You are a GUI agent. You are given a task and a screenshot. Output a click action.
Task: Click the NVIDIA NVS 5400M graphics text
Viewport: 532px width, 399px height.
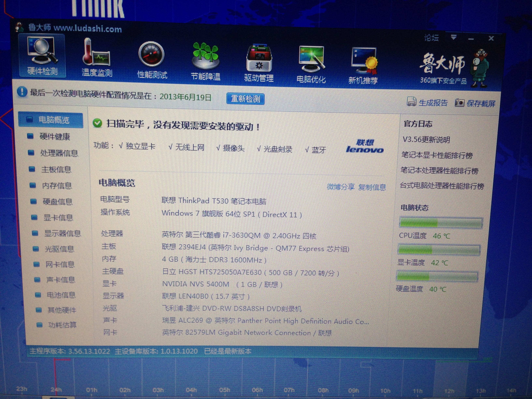[222, 284]
